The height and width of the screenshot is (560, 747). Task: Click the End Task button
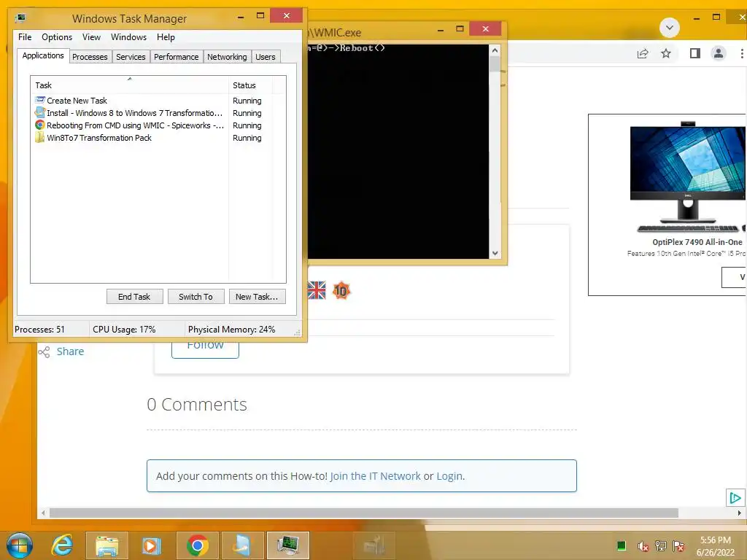point(134,297)
